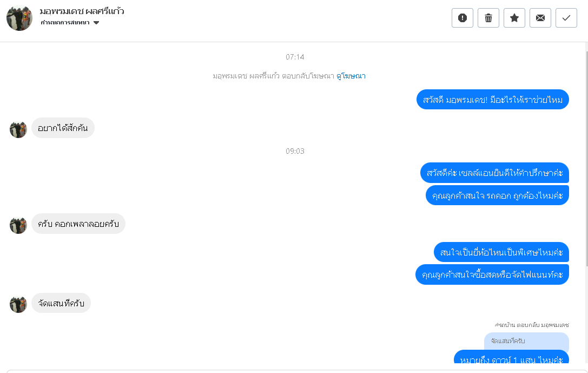Screen dimensions: 588x373
Task: Open customer profile picture in header
Action: tap(19, 18)
